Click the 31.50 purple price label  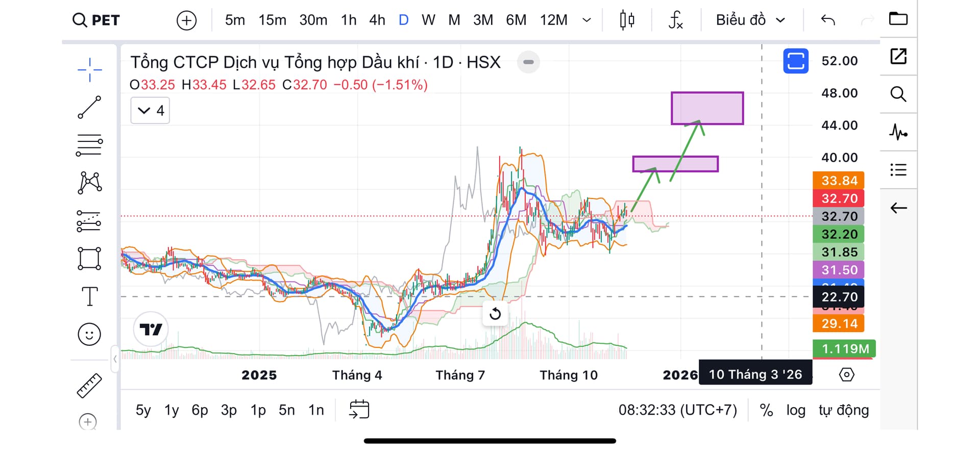click(x=839, y=270)
